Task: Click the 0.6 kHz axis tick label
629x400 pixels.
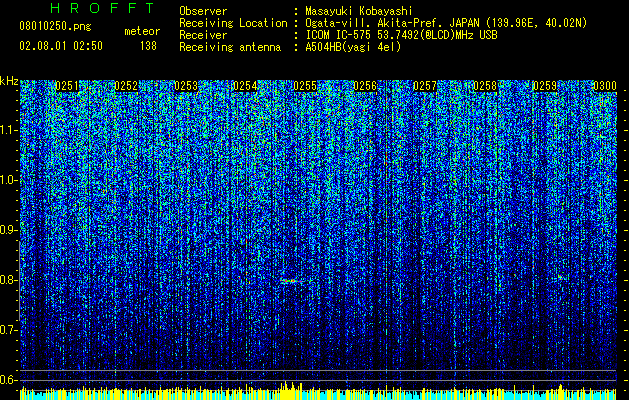Action: (8, 380)
